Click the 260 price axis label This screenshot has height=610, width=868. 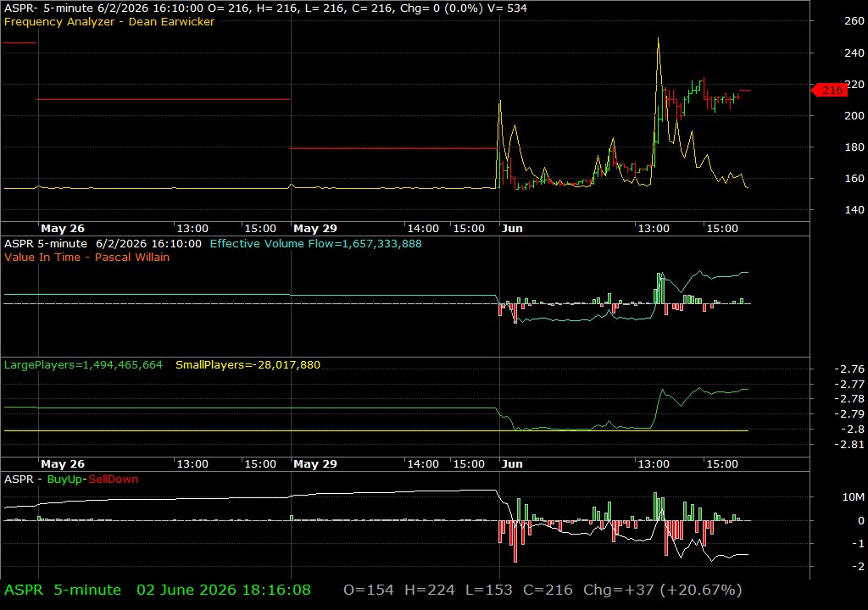pyautogui.click(x=854, y=21)
